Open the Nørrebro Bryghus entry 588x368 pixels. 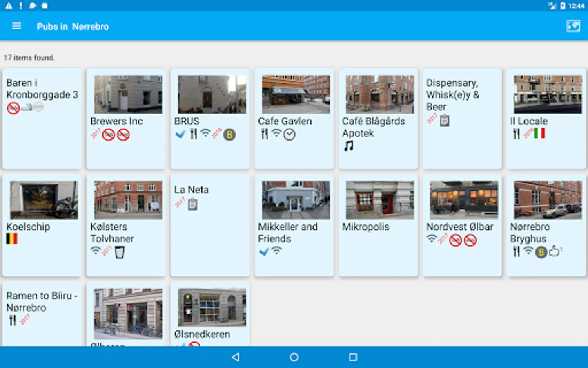546,225
